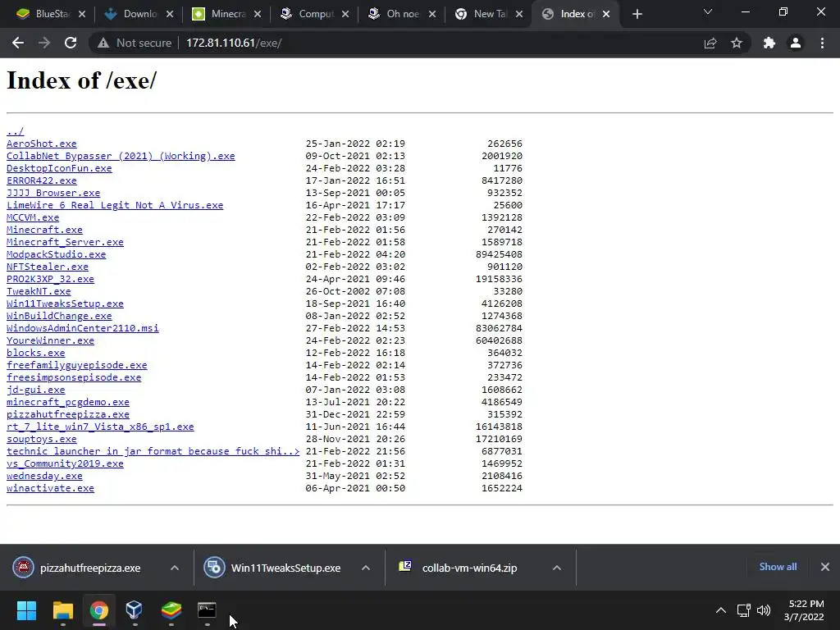
Task: Click the ERROR422.exe link
Action: point(41,180)
